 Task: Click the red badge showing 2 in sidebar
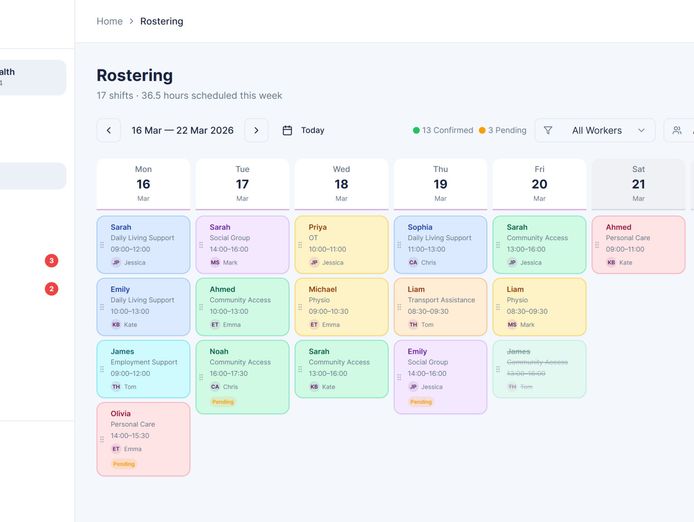coord(51,289)
